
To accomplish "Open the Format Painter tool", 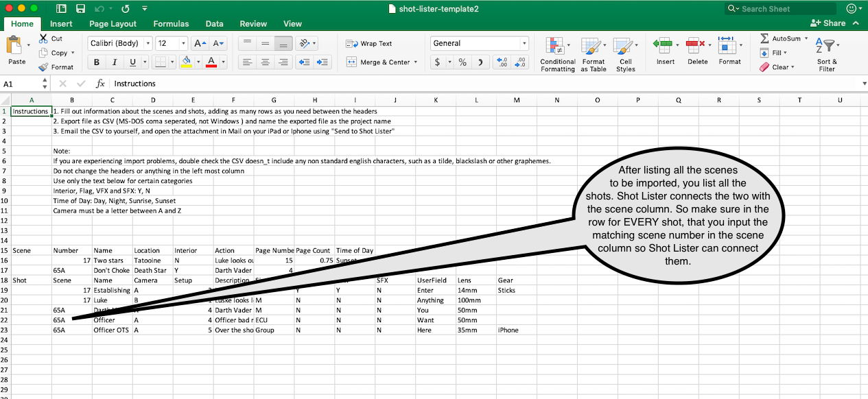I will pyautogui.click(x=58, y=66).
